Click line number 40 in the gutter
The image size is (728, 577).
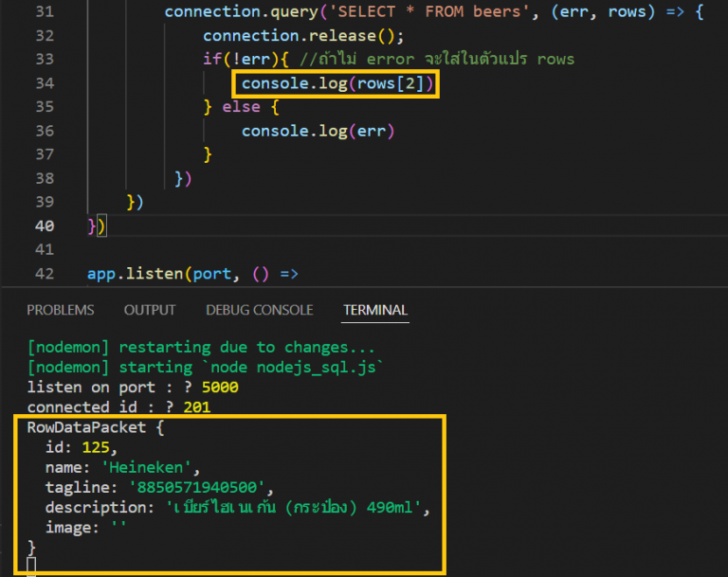pyautogui.click(x=43, y=226)
